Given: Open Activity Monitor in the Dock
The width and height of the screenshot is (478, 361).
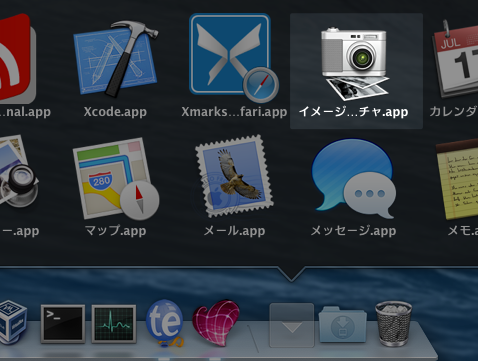Looking at the screenshot, I should 114,324.
